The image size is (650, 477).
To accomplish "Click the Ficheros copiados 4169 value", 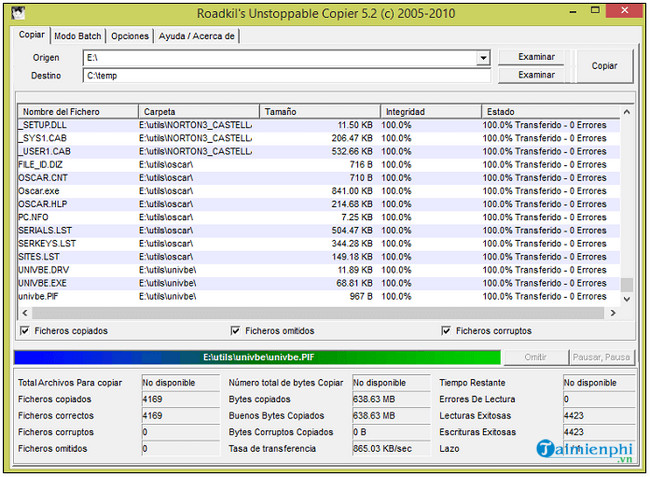I will coord(180,399).
